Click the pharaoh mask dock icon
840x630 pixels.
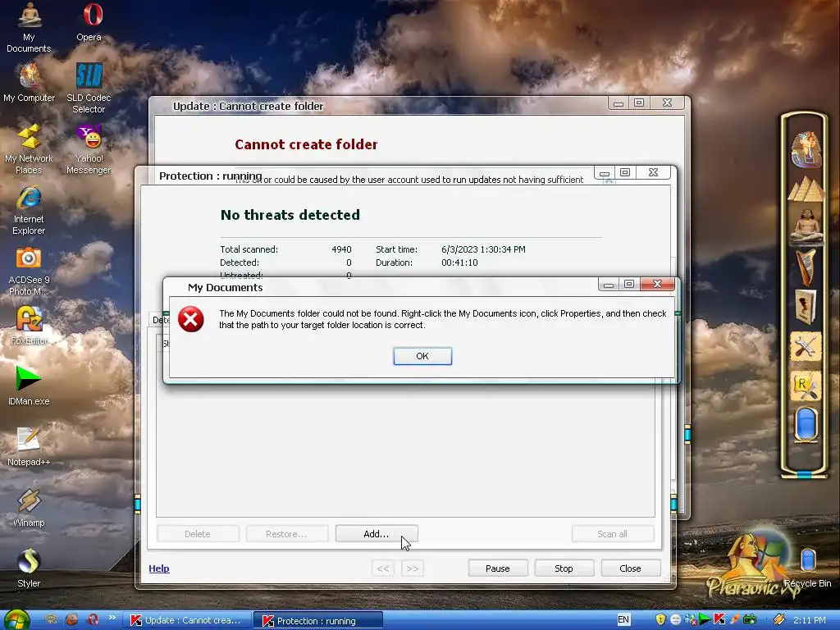tap(806, 149)
